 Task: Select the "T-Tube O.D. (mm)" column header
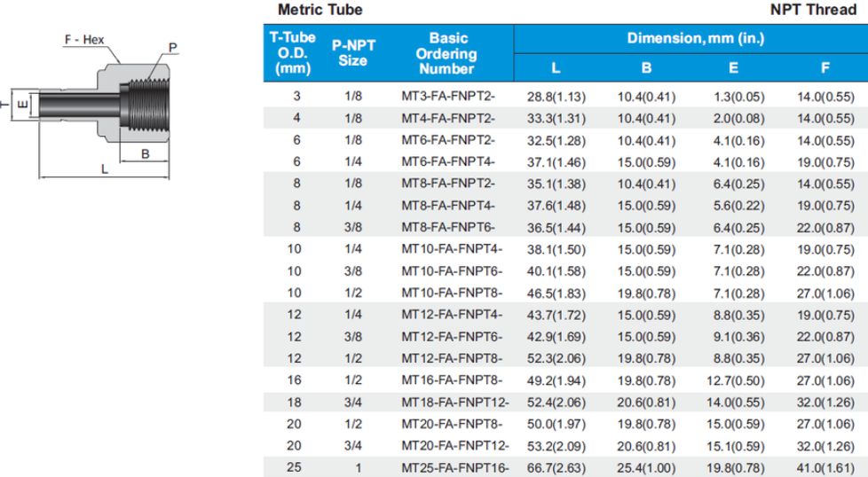click(x=298, y=53)
